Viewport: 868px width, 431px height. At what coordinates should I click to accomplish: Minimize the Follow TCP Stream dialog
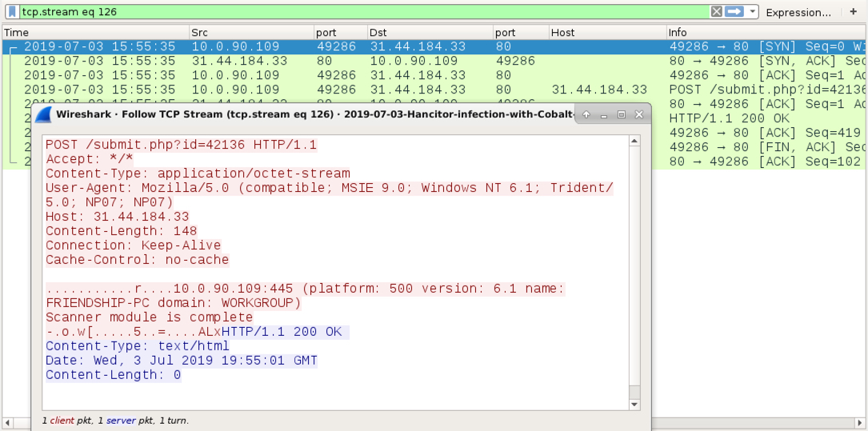pos(604,114)
